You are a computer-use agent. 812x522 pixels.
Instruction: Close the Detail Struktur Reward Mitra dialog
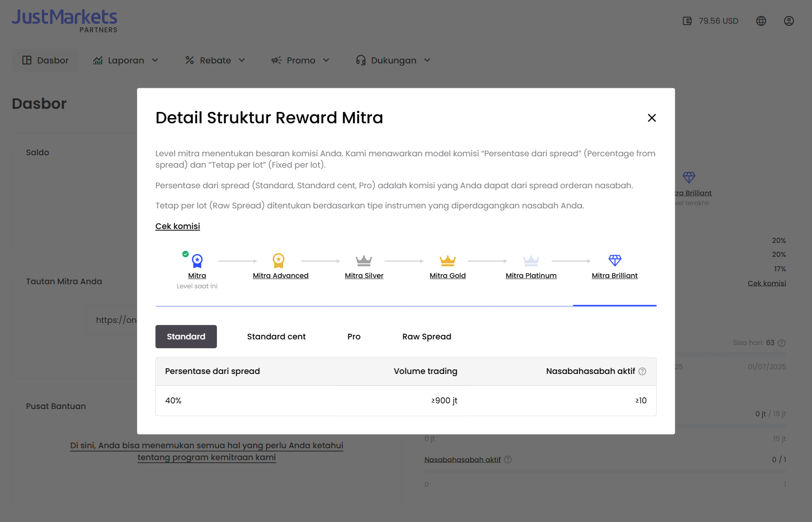[652, 118]
